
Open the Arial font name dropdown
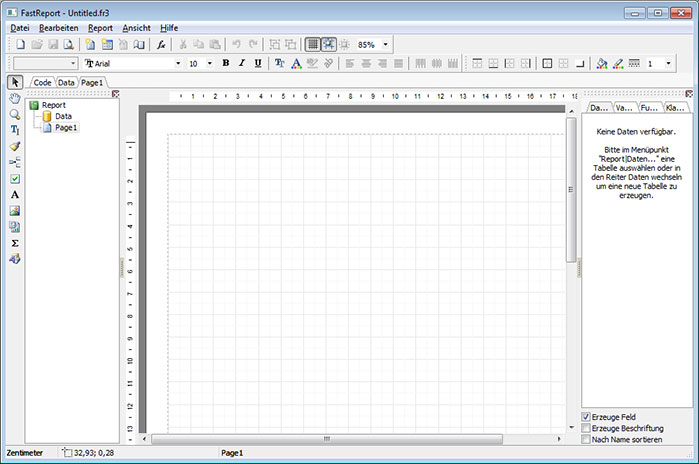[x=178, y=63]
